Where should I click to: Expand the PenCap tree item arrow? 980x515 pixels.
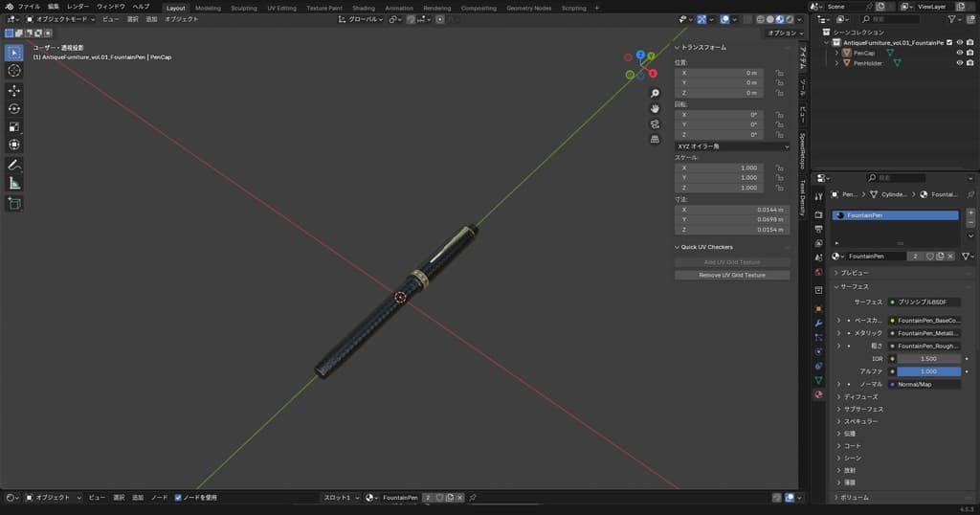pos(836,53)
